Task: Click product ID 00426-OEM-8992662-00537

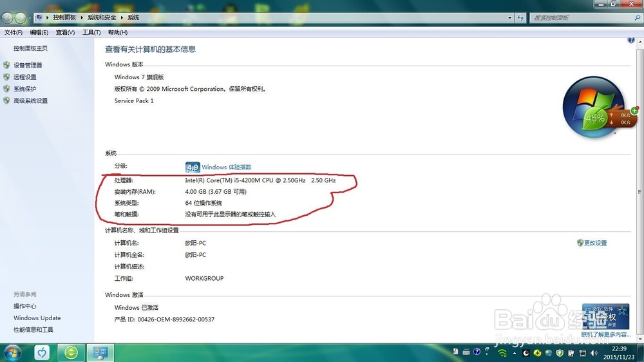Action: [x=176, y=319]
